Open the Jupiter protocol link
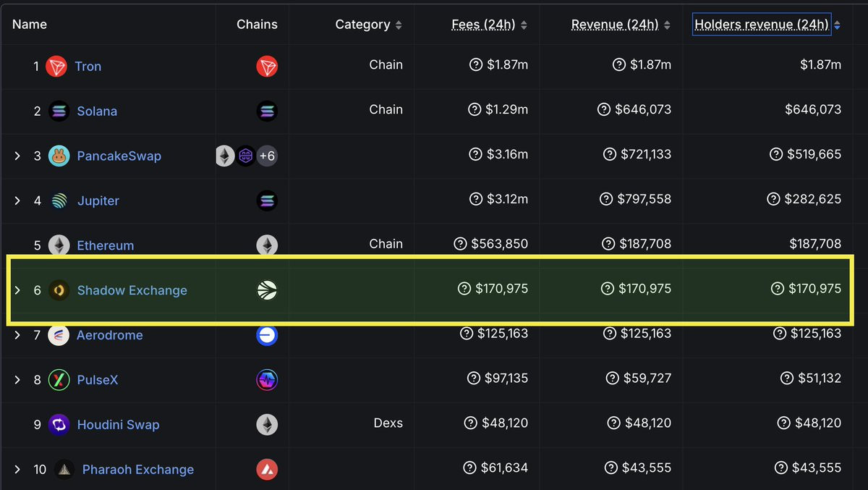 pyautogui.click(x=98, y=201)
